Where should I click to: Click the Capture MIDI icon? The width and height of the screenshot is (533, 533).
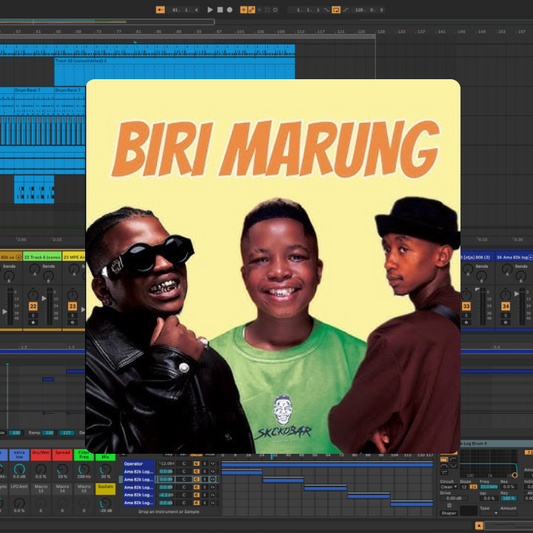267,10
